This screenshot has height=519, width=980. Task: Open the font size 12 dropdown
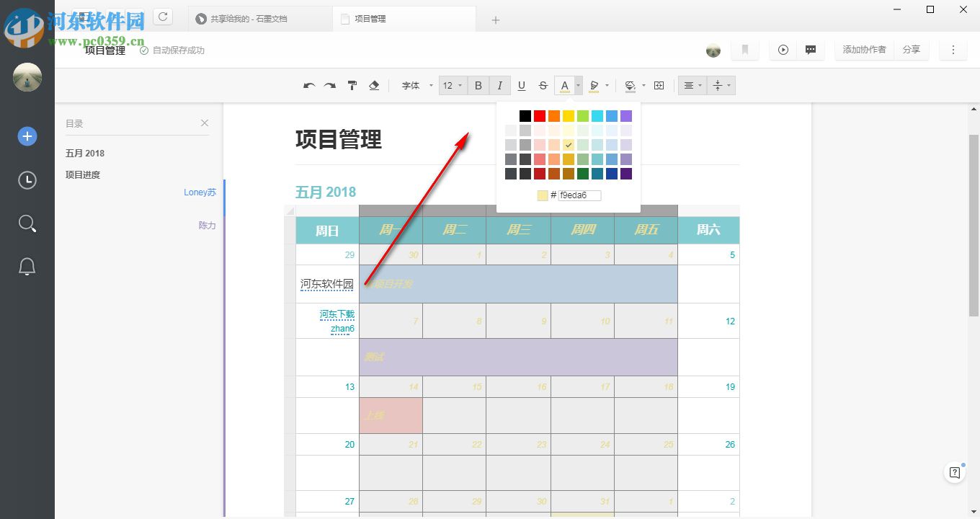pos(453,86)
